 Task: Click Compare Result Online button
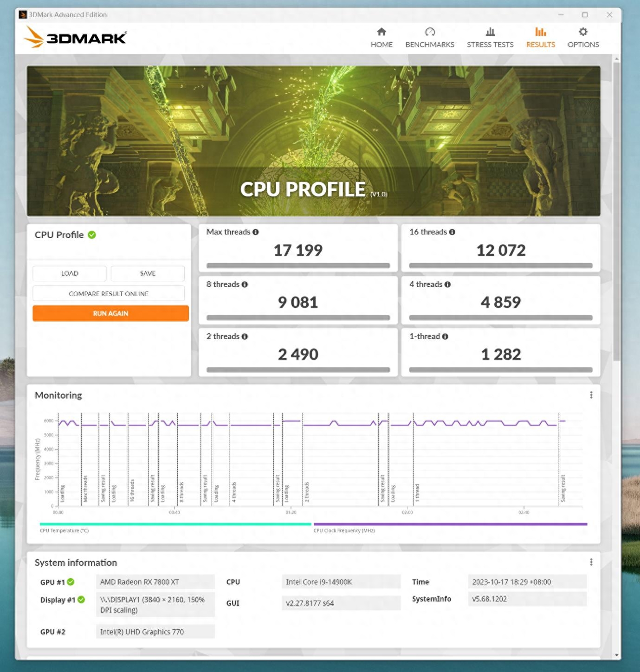[x=109, y=294]
